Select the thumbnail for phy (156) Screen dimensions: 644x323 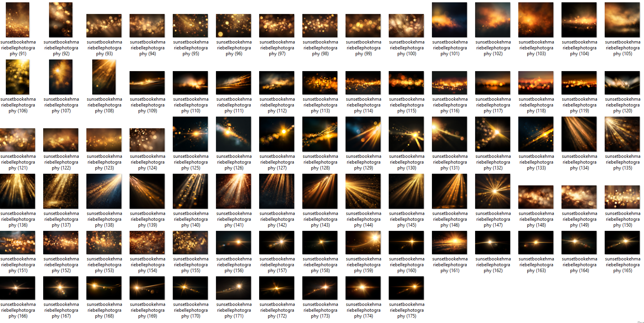[233, 243]
